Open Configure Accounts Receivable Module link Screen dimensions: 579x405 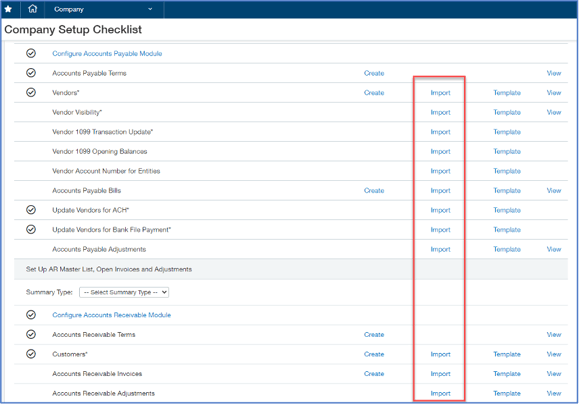112,315
